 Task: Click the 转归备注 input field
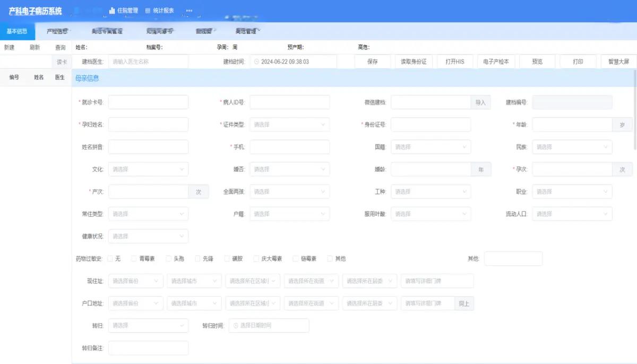pos(148,348)
